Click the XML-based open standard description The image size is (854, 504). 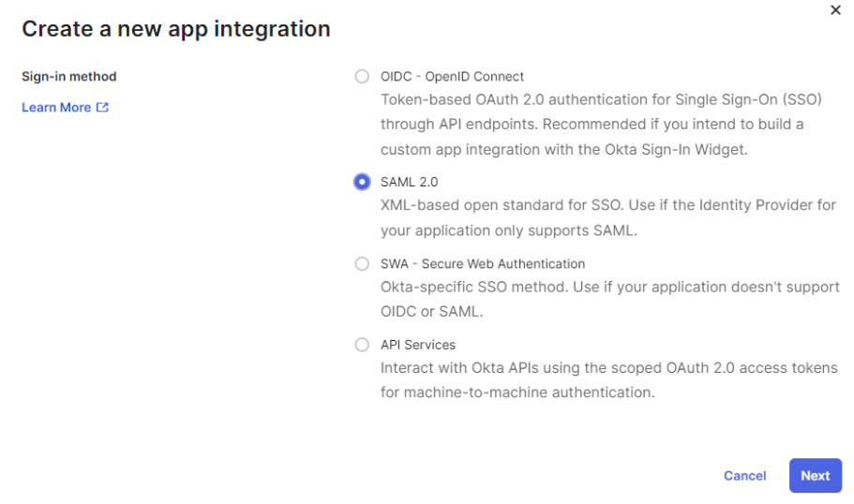coord(607,205)
